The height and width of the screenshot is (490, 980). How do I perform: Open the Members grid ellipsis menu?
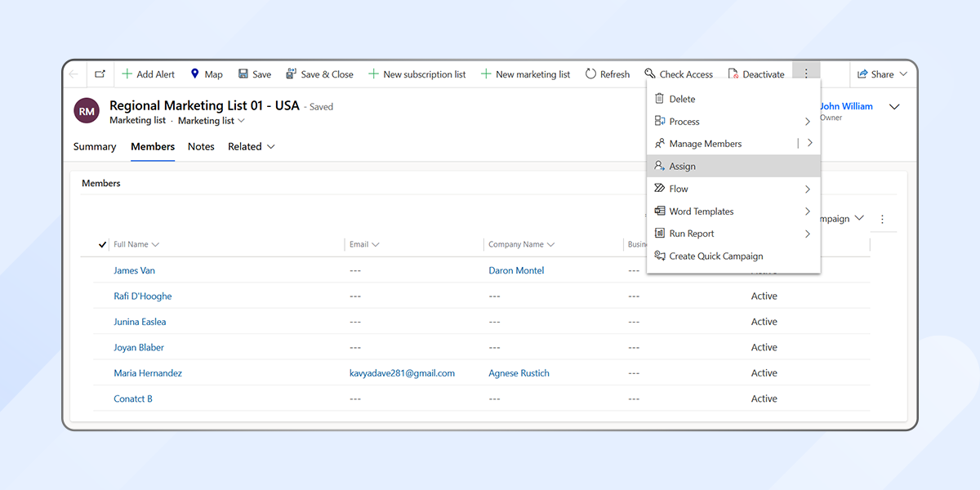tap(882, 220)
